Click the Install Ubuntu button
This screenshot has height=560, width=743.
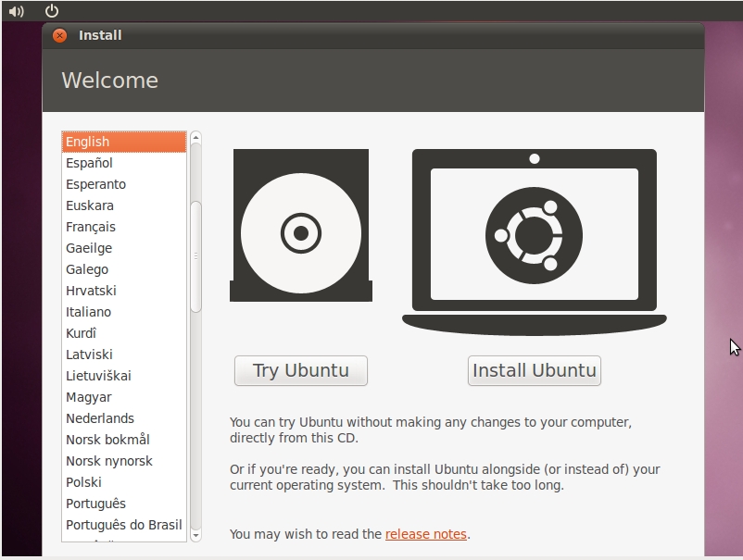(x=535, y=370)
